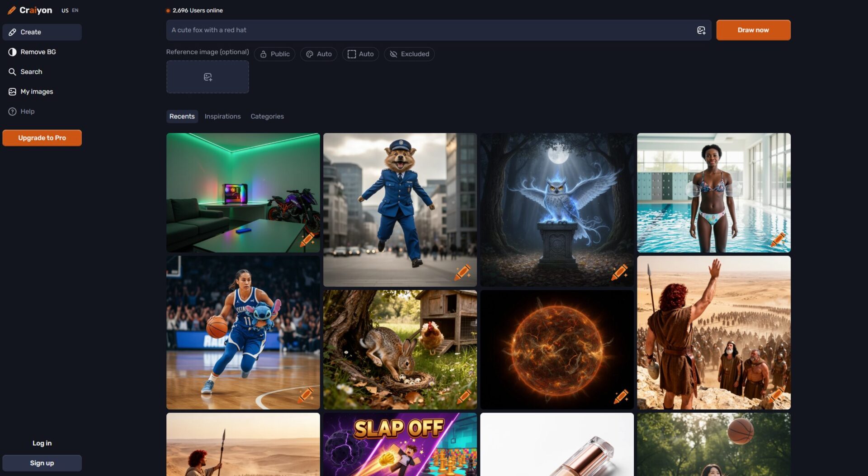
Task: Open the aspect ratio Auto dropdown
Action: tap(360, 54)
